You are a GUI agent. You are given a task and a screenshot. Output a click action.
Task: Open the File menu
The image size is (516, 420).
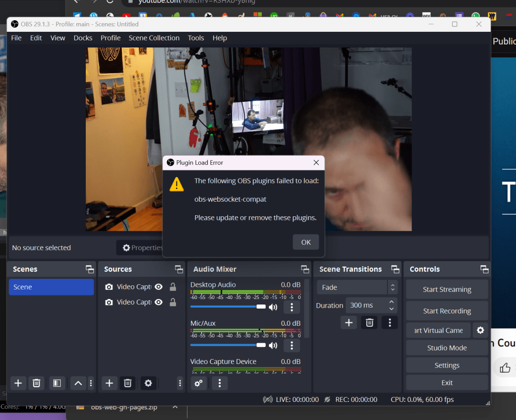click(16, 38)
